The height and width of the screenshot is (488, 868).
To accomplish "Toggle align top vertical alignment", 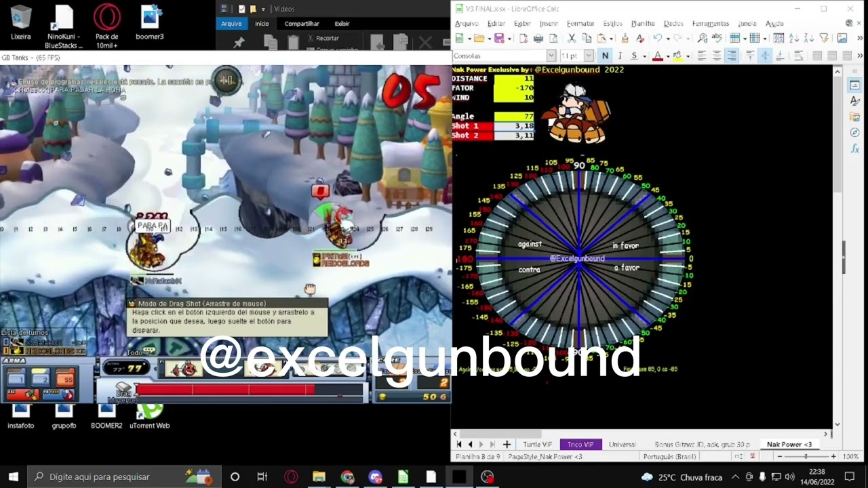I will click(750, 56).
